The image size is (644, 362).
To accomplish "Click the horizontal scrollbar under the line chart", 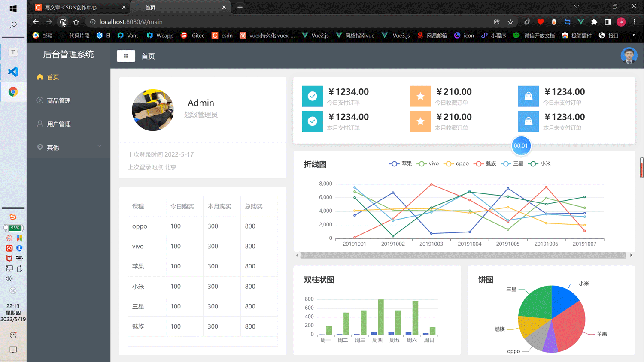I will [463, 255].
